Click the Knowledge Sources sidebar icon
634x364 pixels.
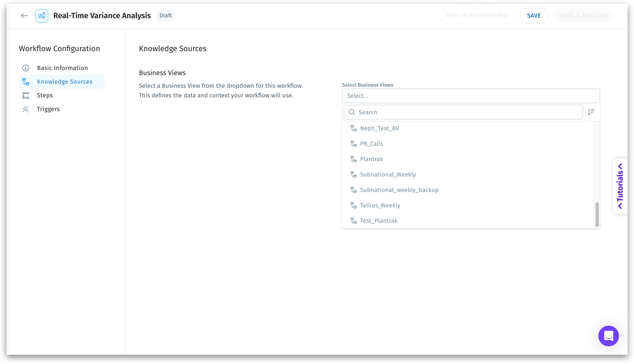pyautogui.click(x=26, y=82)
